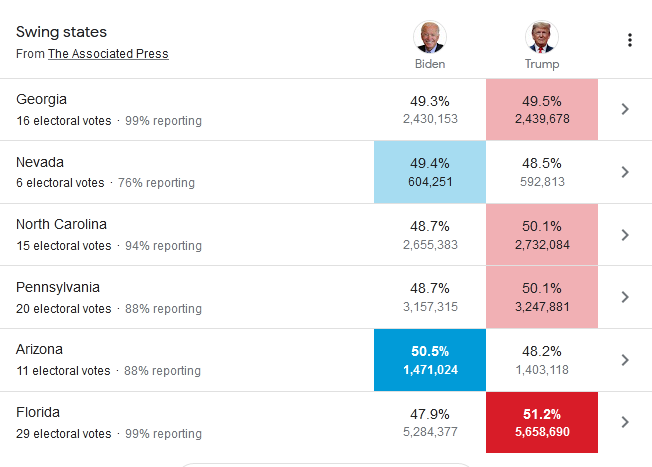Open the three-dot more options menu

(629, 40)
